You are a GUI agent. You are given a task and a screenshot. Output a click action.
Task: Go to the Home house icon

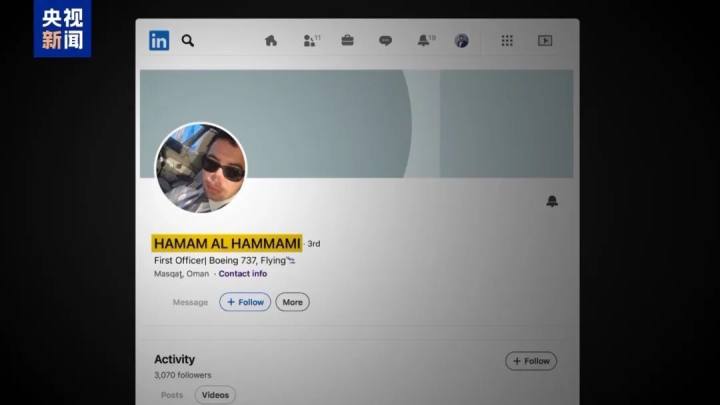[x=271, y=41]
